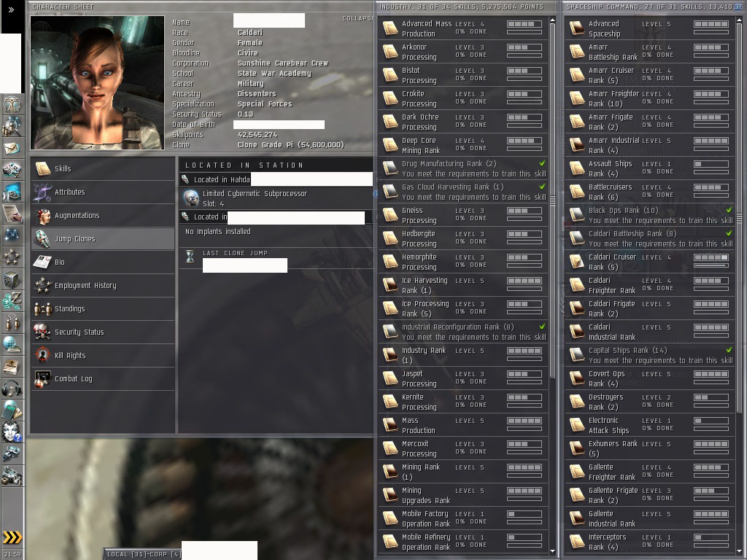747x560 pixels.
Task: Click the Advanced Mass Production level bar
Action: tap(524, 24)
